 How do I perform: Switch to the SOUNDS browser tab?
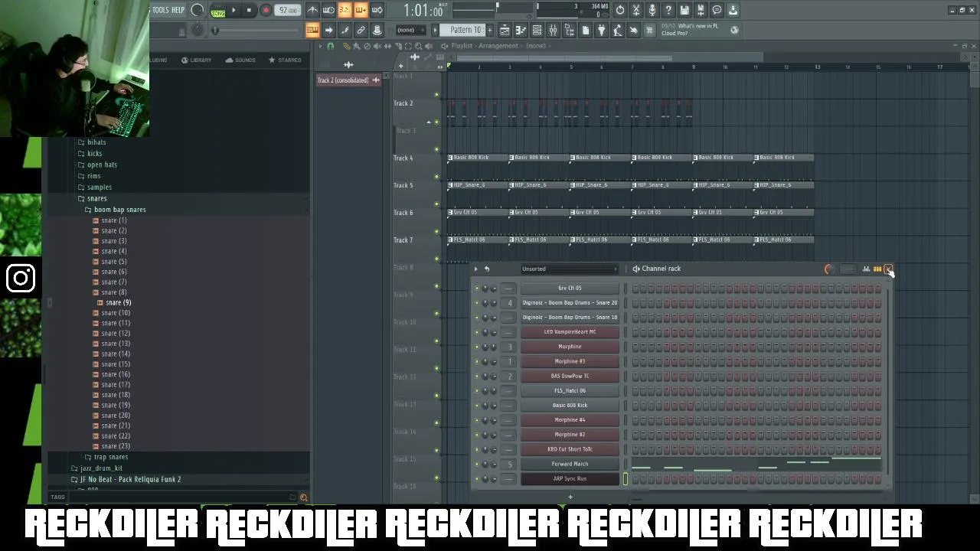(x=240, y=60)
